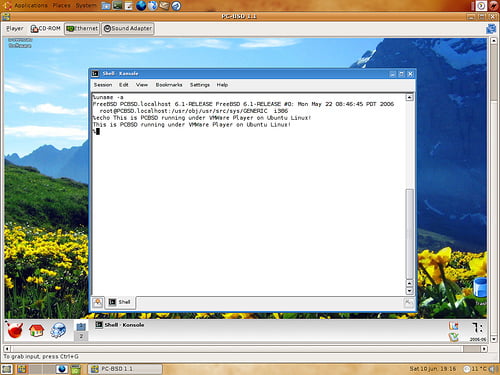Viewport: 500px width, 375px height.
Task: Click the 'uname -a' command line text
Action: pyautogui.click(x=108, y=97)
